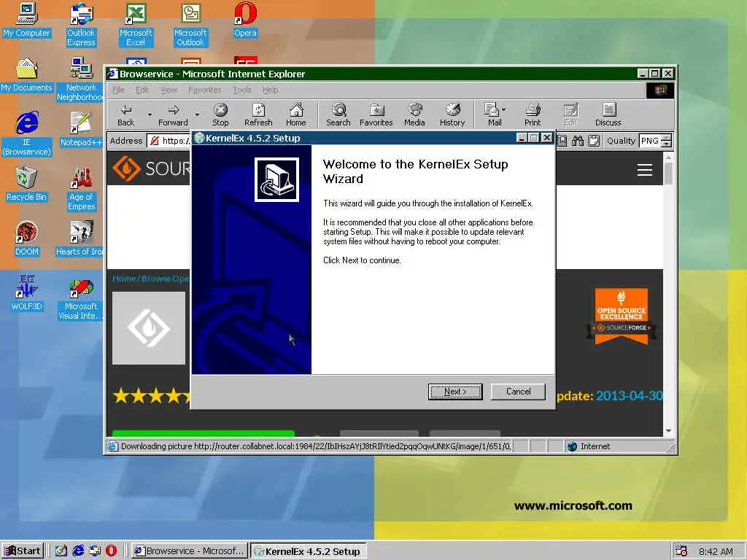Open the File menu in Internet Explorer
This screenshot has height=560, width=747.
[x=118, y=90]
